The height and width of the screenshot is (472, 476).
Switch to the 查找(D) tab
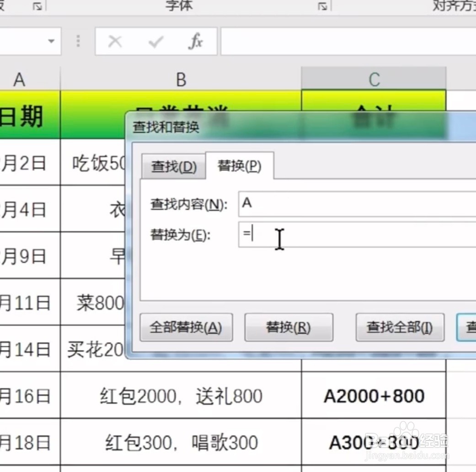point(173,167)
